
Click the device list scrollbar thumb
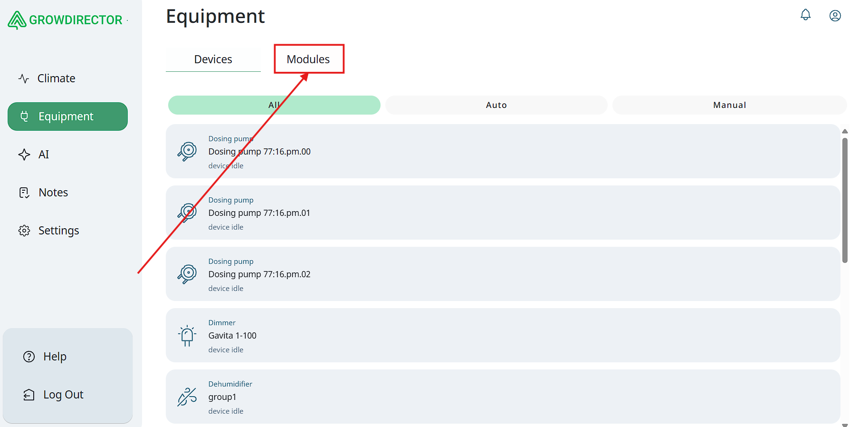click(x=845, y=200)
